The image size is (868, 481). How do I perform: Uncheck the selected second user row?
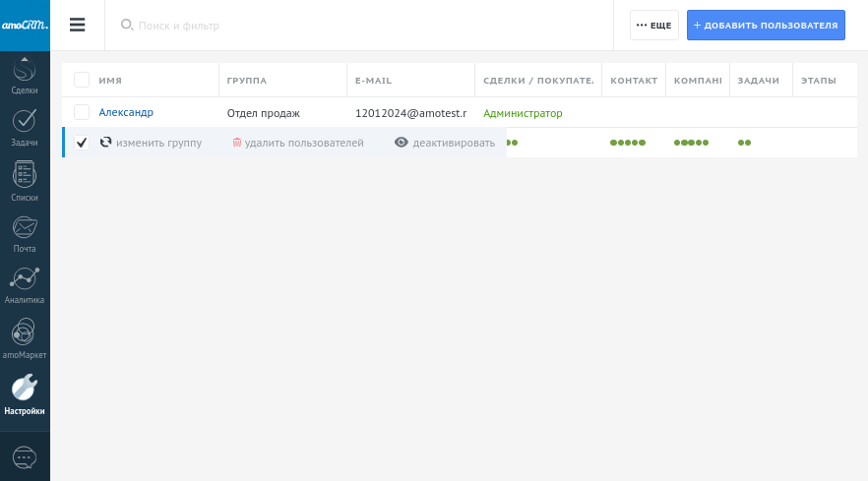pyautogui.click(x=82, y=143)
